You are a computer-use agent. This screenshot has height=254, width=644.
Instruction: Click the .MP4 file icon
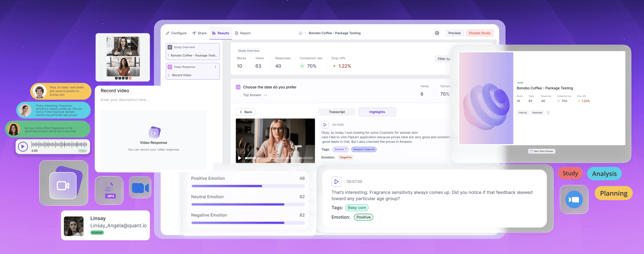(109, 190)
